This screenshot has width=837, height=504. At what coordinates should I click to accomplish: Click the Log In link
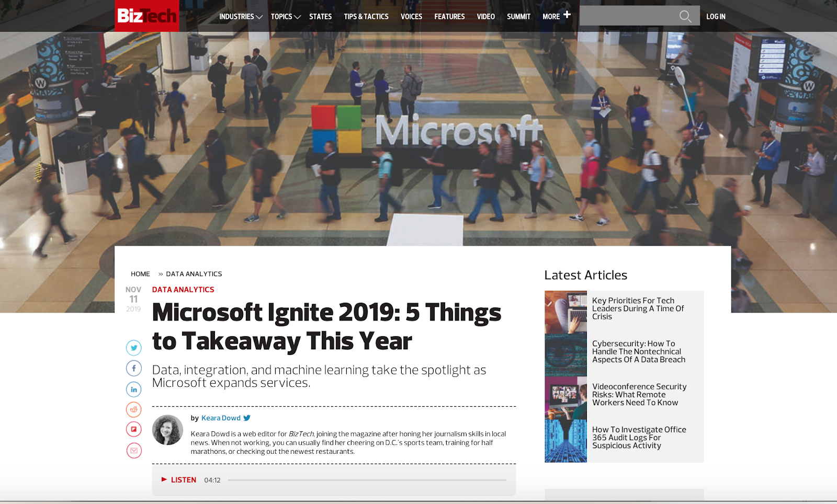[x=716, y=17]
